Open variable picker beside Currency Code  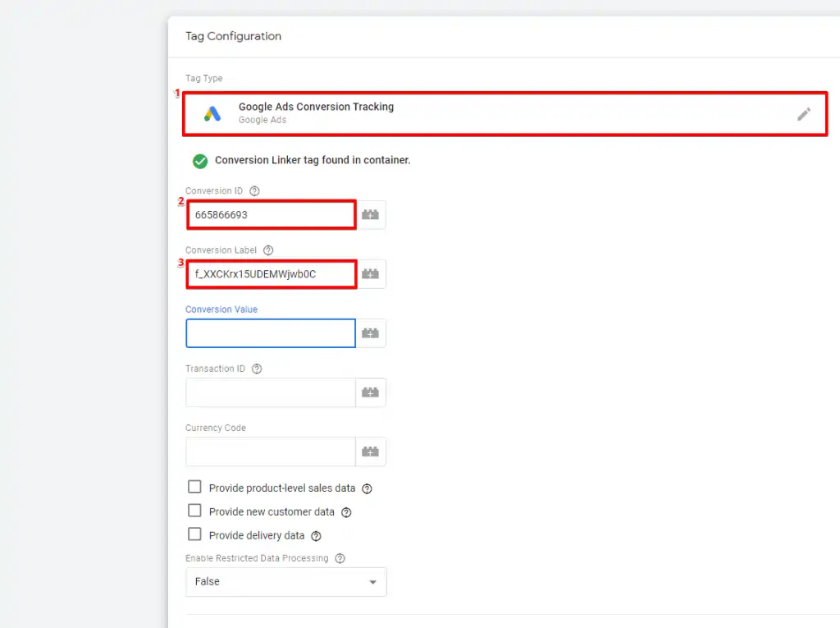click(x=370, y=452)
